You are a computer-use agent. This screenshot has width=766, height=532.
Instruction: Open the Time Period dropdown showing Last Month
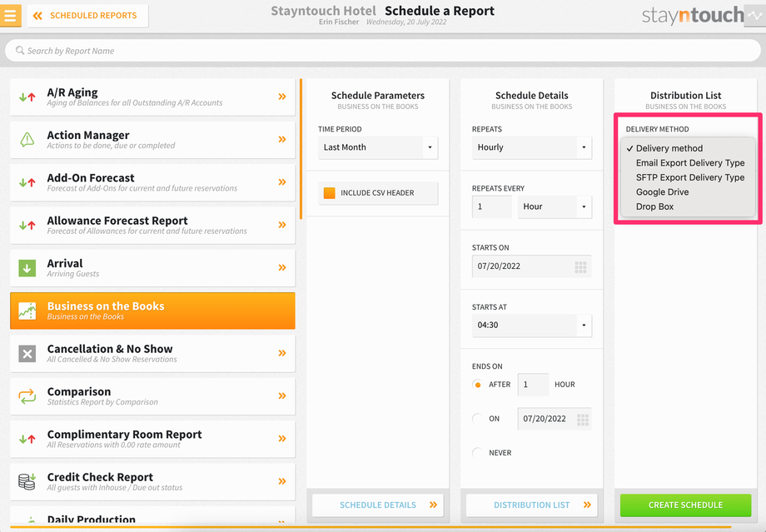tap(378, 147)
